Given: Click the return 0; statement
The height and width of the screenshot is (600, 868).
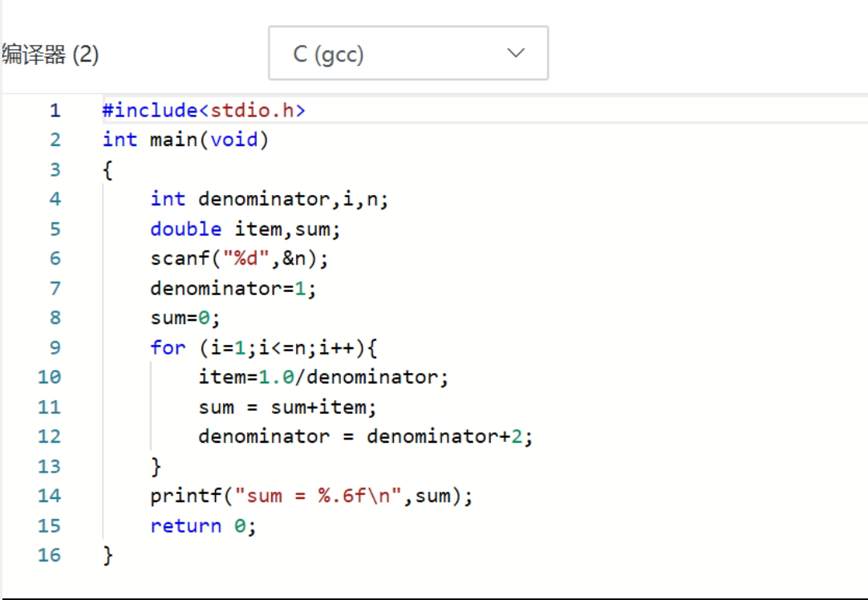Looking at the screenshot, I should click(x=203, y=525).
